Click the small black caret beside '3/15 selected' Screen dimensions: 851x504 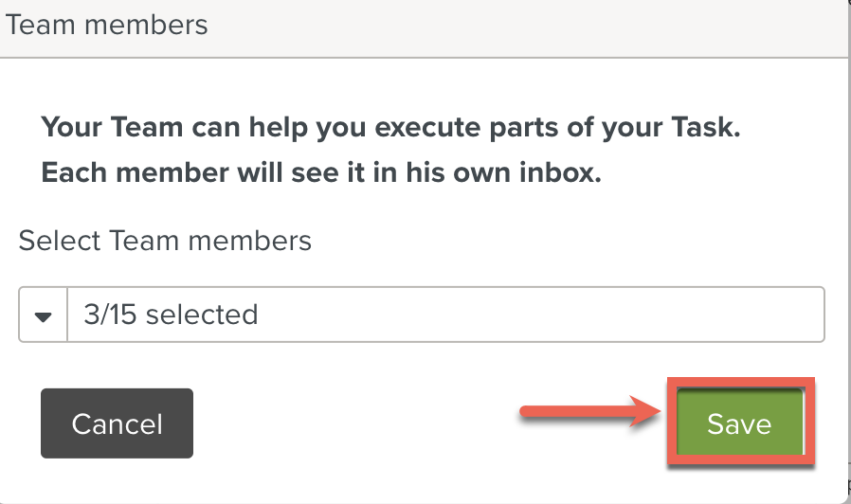tap(43, 315)
